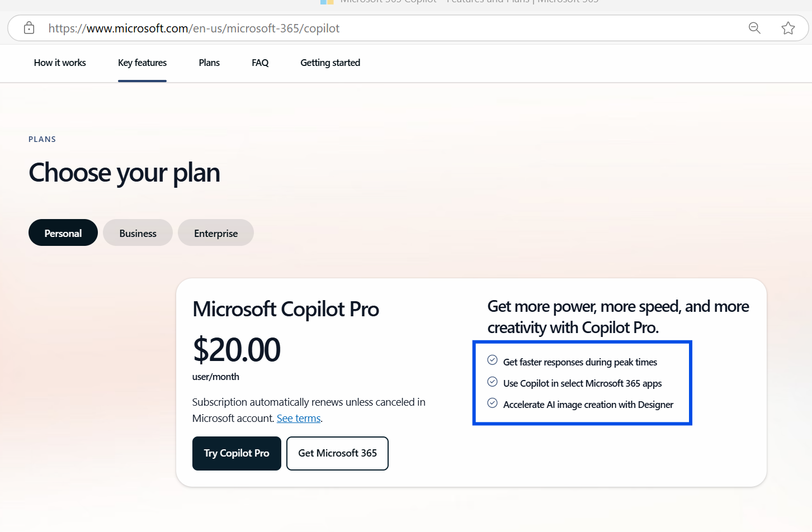Click the browser address bar URL

[193, 28]
